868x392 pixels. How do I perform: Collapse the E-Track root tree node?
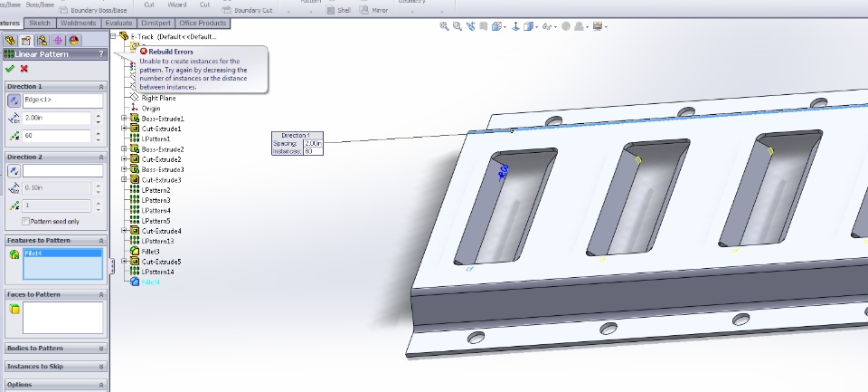coord(114,36)
